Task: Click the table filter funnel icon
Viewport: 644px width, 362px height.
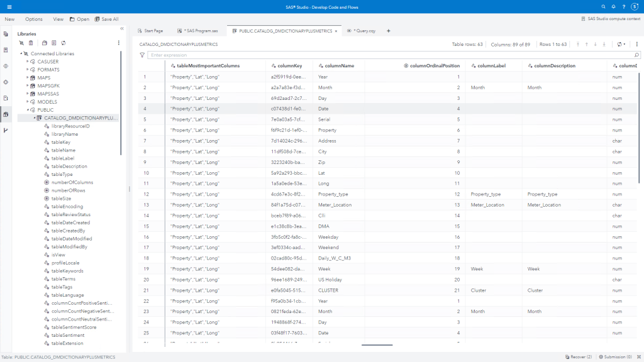Action: coord(142,55)
